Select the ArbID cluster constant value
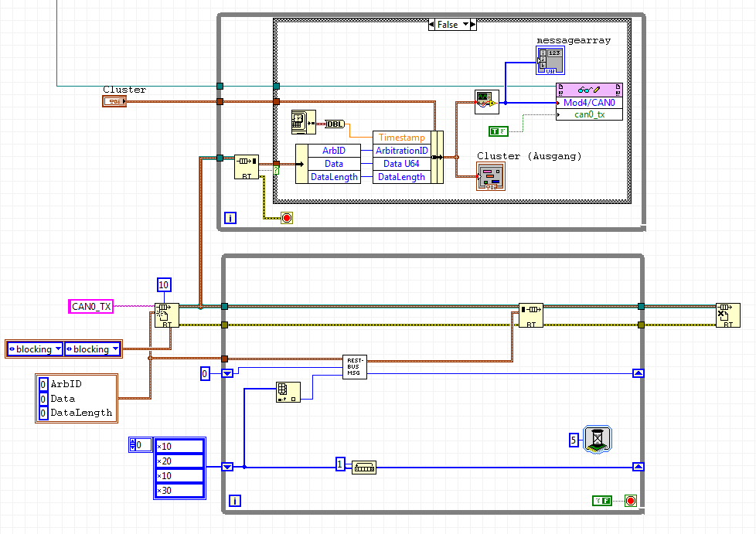Screen dimensions: 756x534 click(43, 384)
